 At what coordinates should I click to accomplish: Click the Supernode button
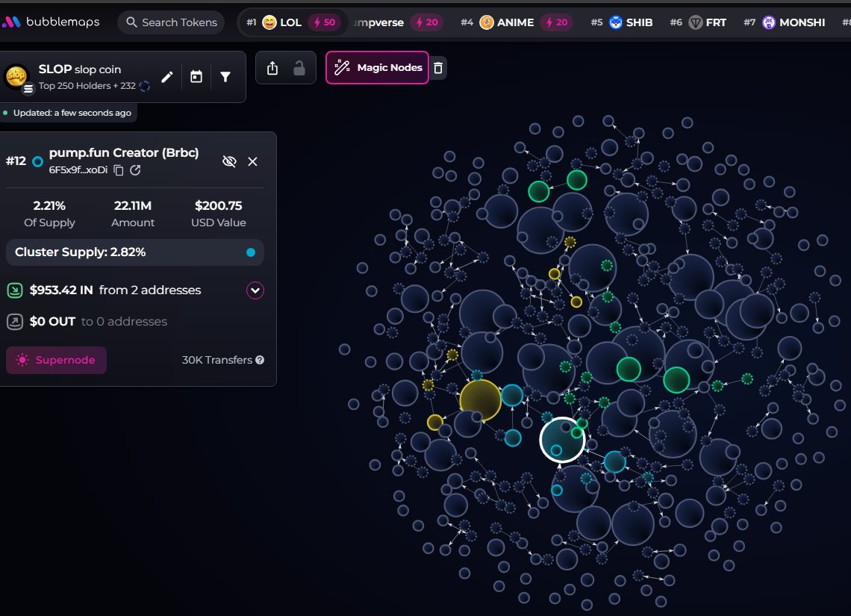56,360
